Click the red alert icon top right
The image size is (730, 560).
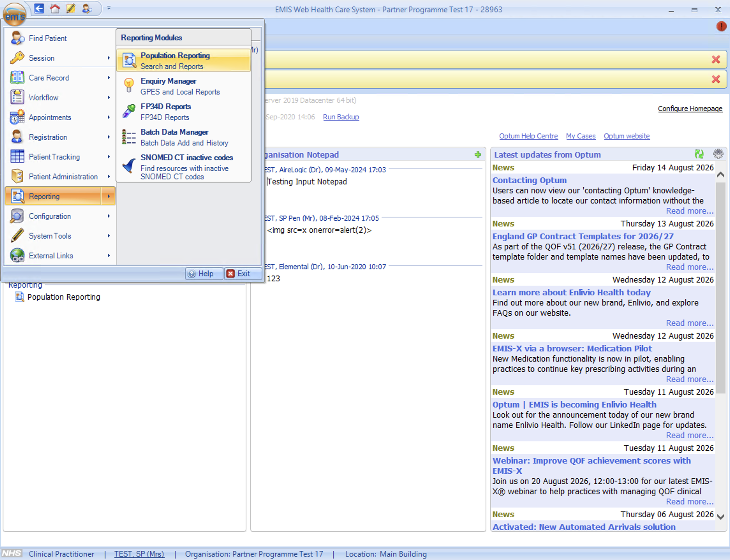[721, 26]
